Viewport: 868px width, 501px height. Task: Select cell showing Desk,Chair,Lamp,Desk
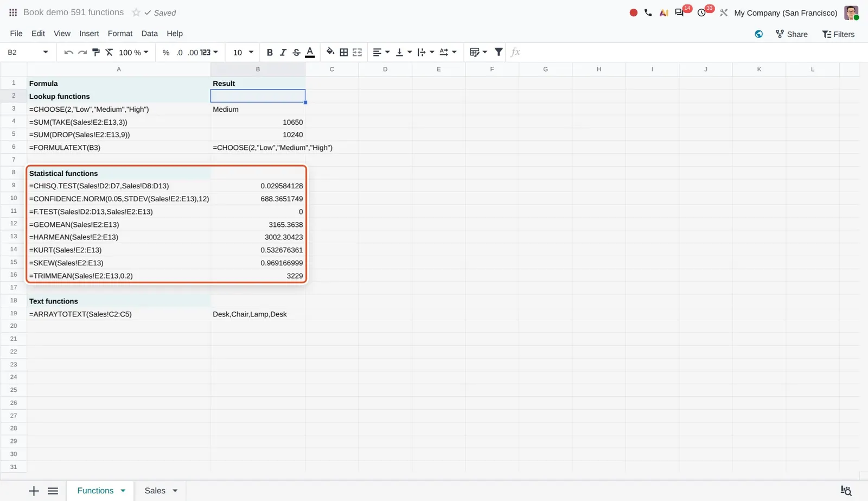258,314
